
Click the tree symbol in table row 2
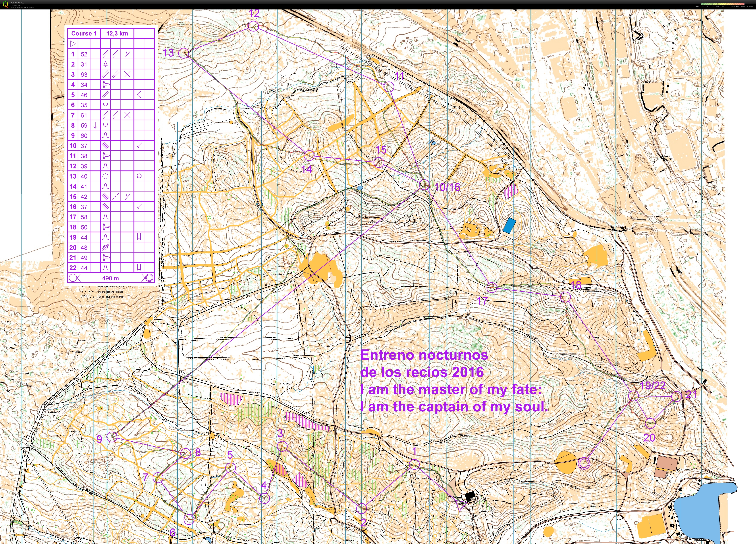[106, 64]
